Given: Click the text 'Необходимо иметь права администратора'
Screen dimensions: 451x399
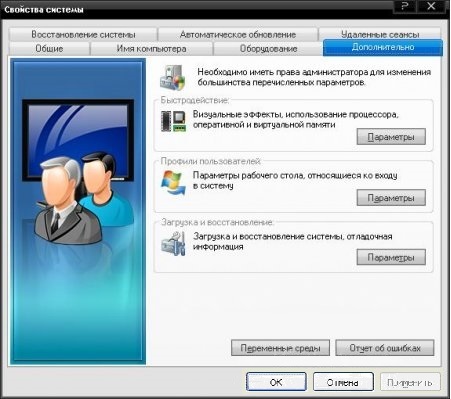Looking at the screenshot, I should [282, 72].
